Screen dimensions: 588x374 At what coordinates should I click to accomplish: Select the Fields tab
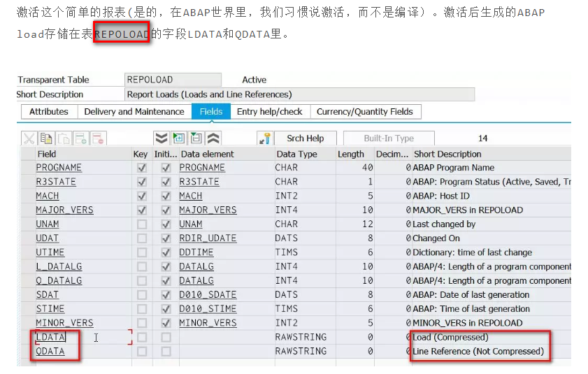point(211,112)
